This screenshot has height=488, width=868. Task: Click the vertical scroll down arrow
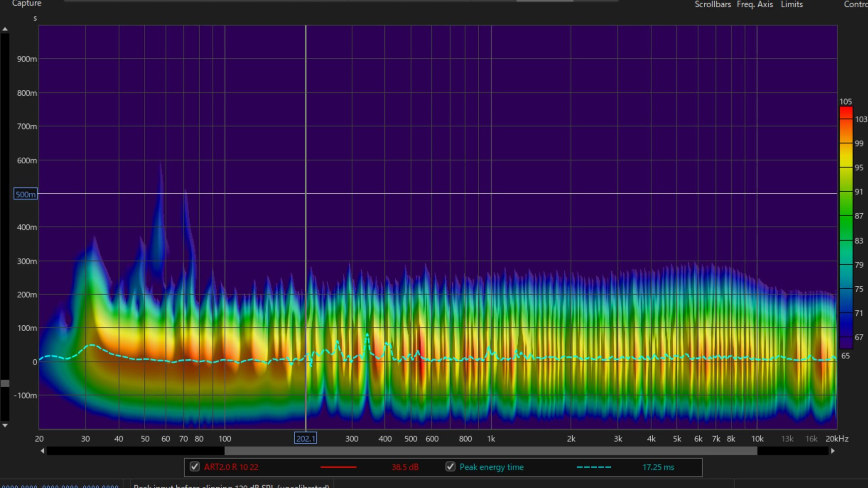tap(5, 425)
